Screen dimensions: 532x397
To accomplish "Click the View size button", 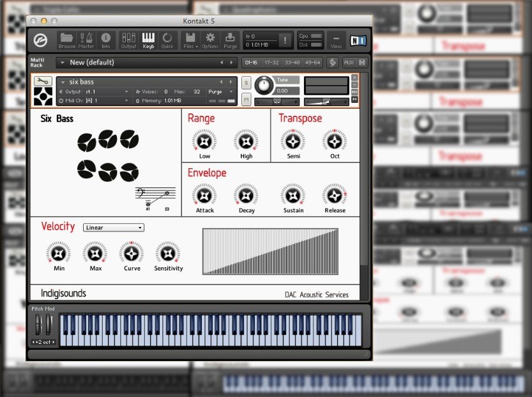I will pyautogui.click(x=336, y=41).
